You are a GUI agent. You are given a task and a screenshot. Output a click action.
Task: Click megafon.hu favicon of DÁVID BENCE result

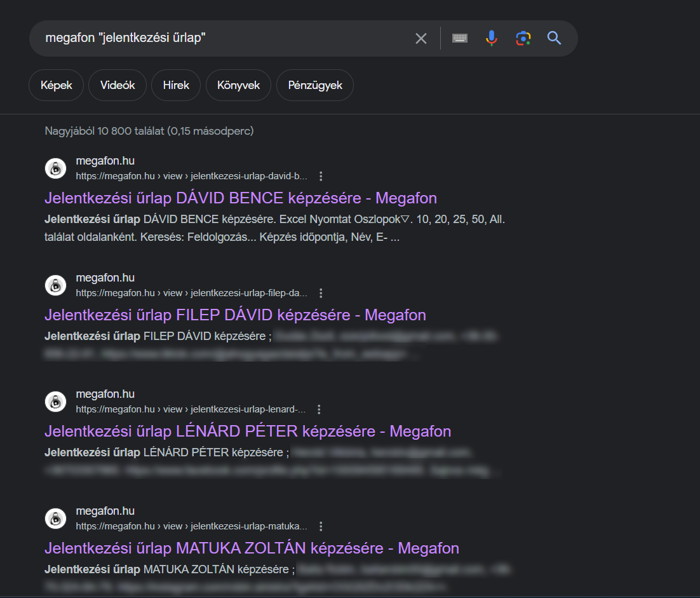pyautogui.click(x=56, y=168)
